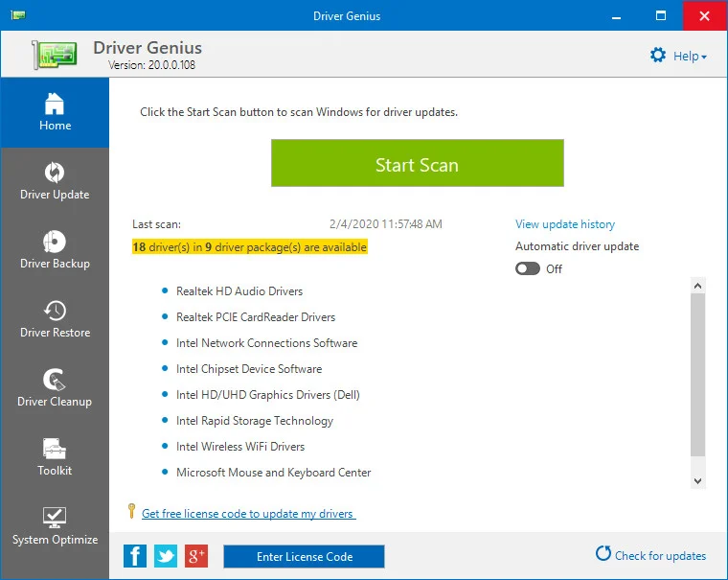This screenshot has width=728, height=580.
Task: Go to Driver Restore
Action: (55, 320)
